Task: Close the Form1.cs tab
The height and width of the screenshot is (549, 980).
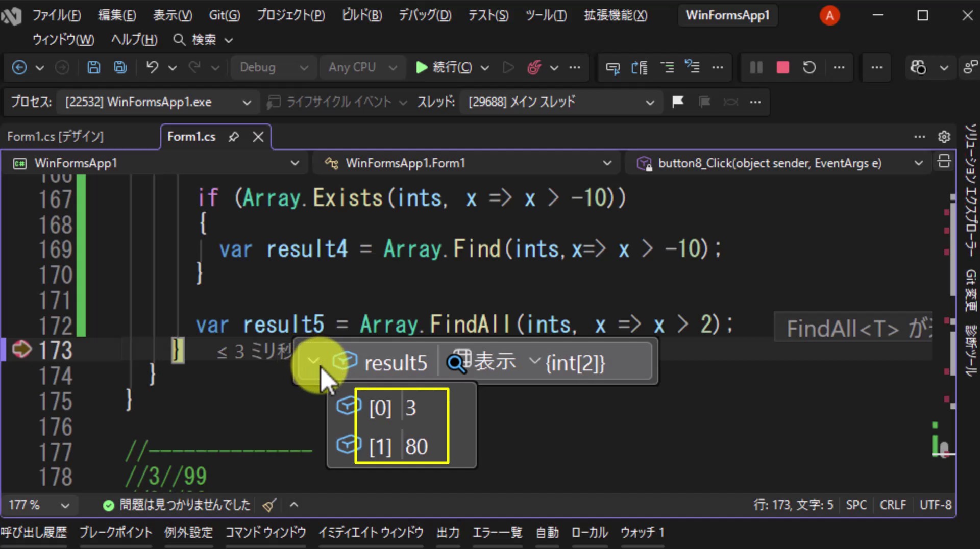Action: point(258,137)
